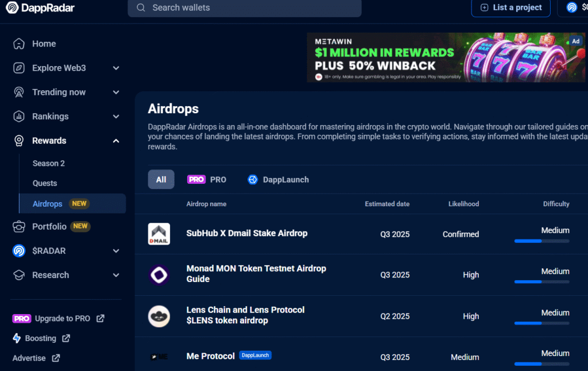The image size is (588, 371).
Task: Open the Lens project logo thumbnail
Action: coord(159,316)
